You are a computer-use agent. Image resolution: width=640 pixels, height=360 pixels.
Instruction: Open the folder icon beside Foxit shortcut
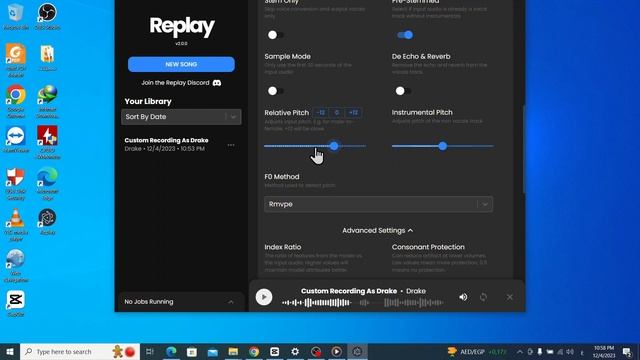(47, 57)
